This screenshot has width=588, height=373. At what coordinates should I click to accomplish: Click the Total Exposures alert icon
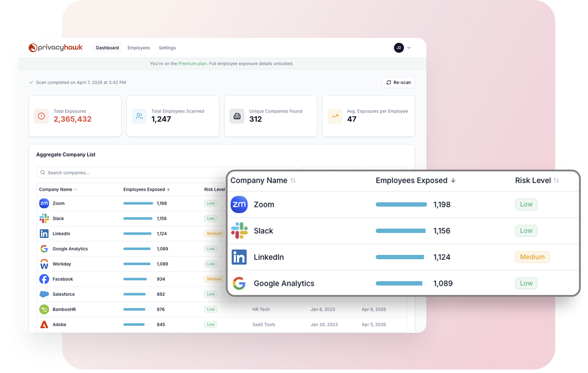[41, 116]
